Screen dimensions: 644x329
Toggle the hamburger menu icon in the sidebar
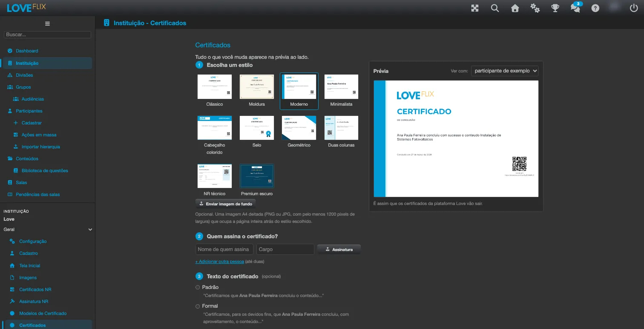coord(47,23)
